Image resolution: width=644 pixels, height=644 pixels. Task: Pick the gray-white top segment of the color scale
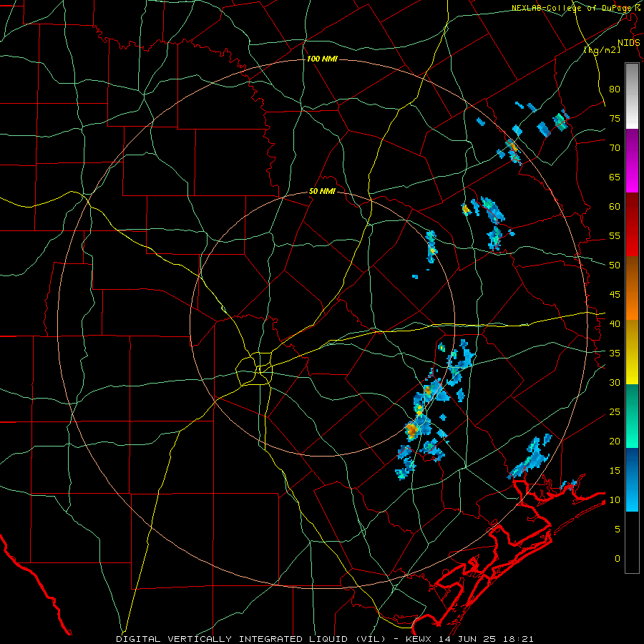(632, 96)
